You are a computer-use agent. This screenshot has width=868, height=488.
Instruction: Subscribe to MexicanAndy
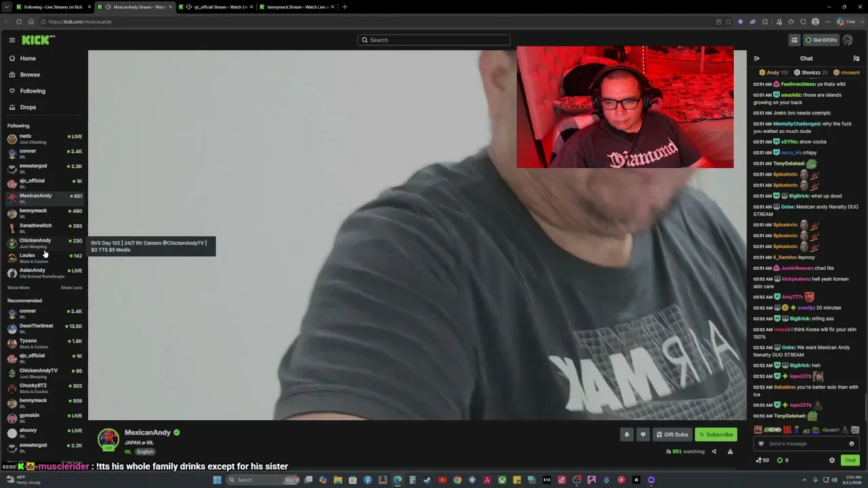(715, 434)
